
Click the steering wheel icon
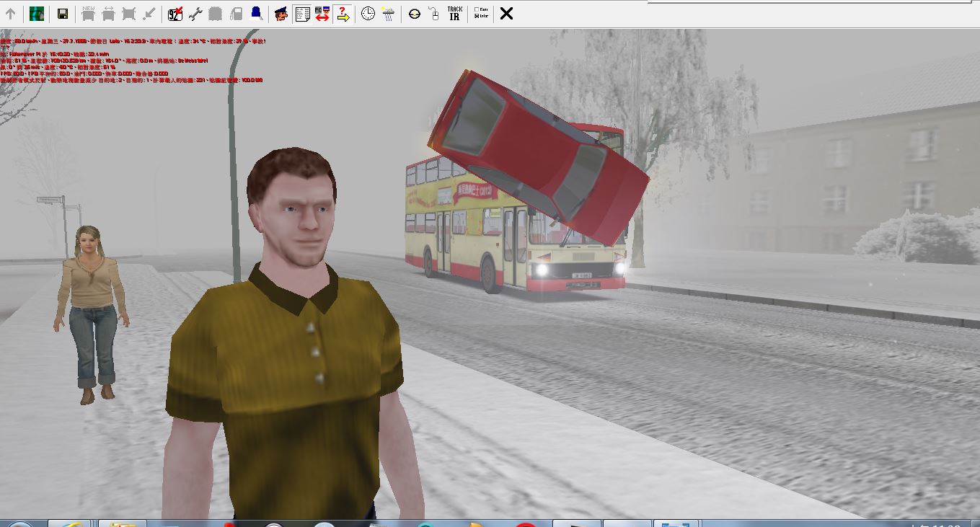click(414, 14)
